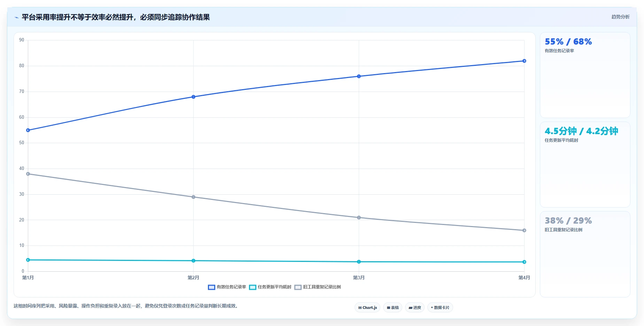Click the 第4月 x-axis label
This screenshot has width=644, height=326.
click(524, 278)
